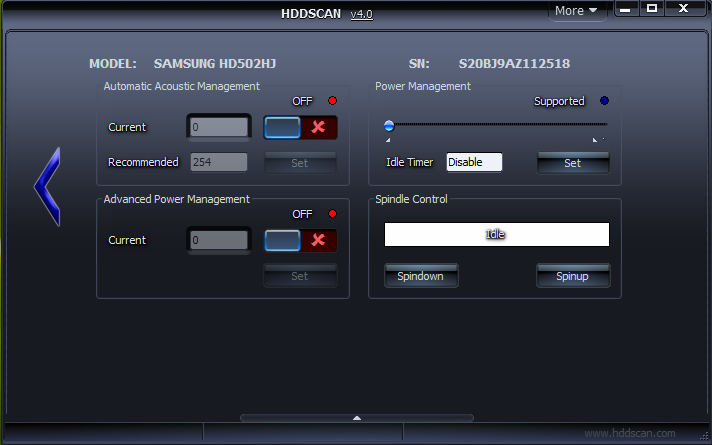Screen dimensions: 712x445
Task: Click red OFF indicator for Advanced Power Management
Action: (333, 214)
